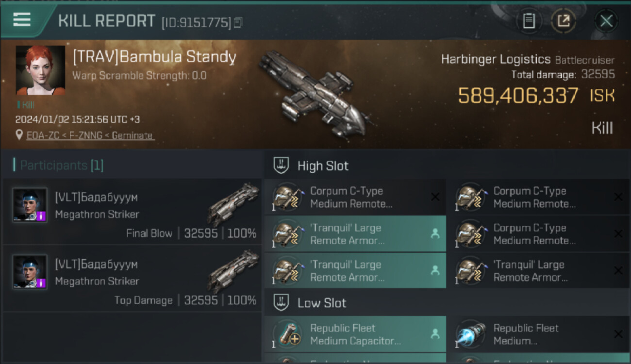The width and height of the screenshot is (631, 364).
Task: Share kill report via export icon
Action: coord(563,21)
